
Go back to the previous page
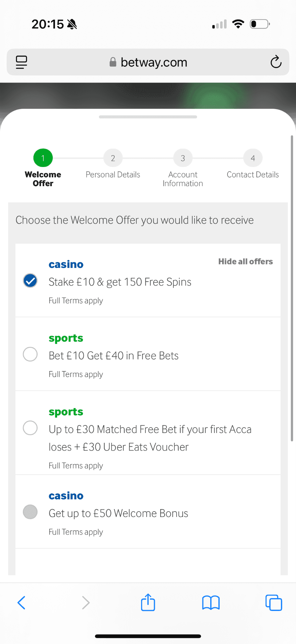(x=21, y=603)
